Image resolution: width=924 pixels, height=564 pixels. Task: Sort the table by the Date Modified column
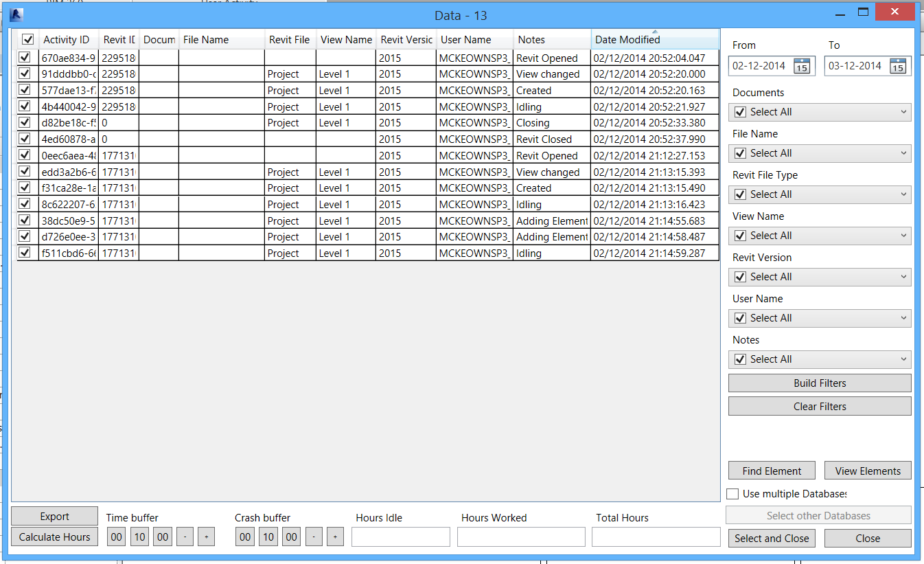(x=627, y=39)
